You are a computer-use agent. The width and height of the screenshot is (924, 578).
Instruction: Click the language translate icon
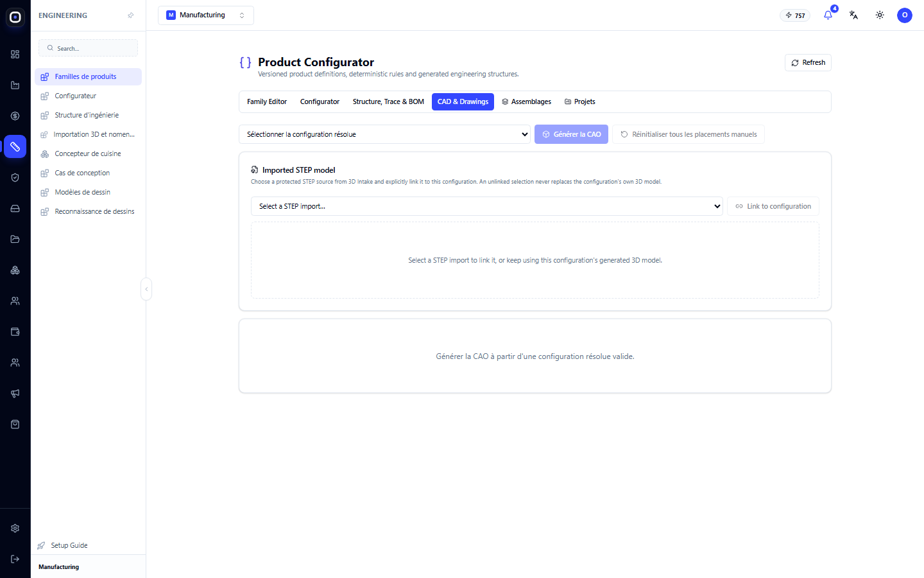click(x=853, y=15)
